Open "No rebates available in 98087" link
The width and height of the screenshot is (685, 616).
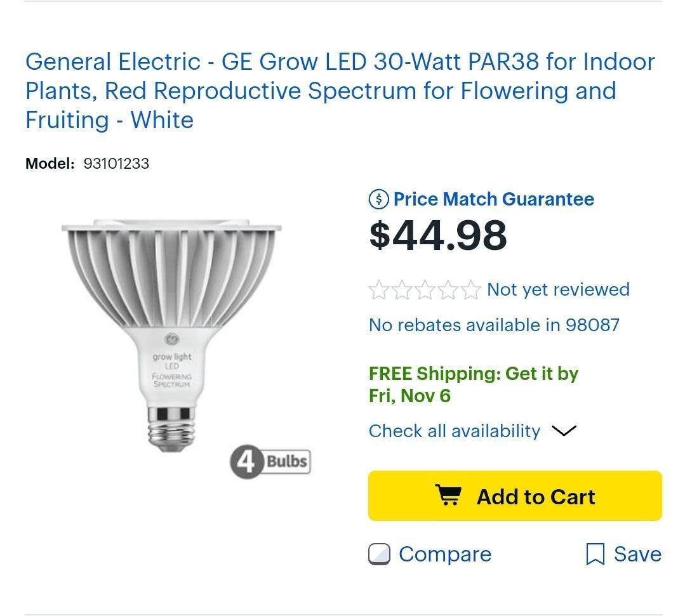[x=494, y=325]
